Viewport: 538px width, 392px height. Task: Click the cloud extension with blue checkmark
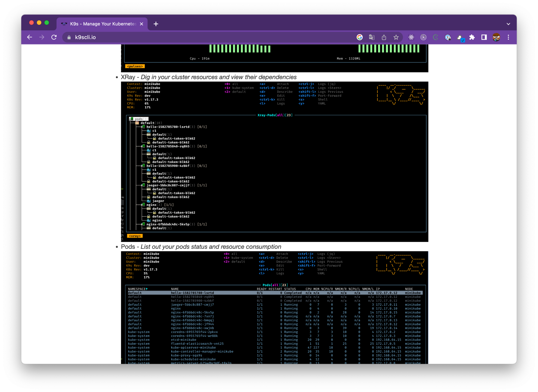[460, 37]
